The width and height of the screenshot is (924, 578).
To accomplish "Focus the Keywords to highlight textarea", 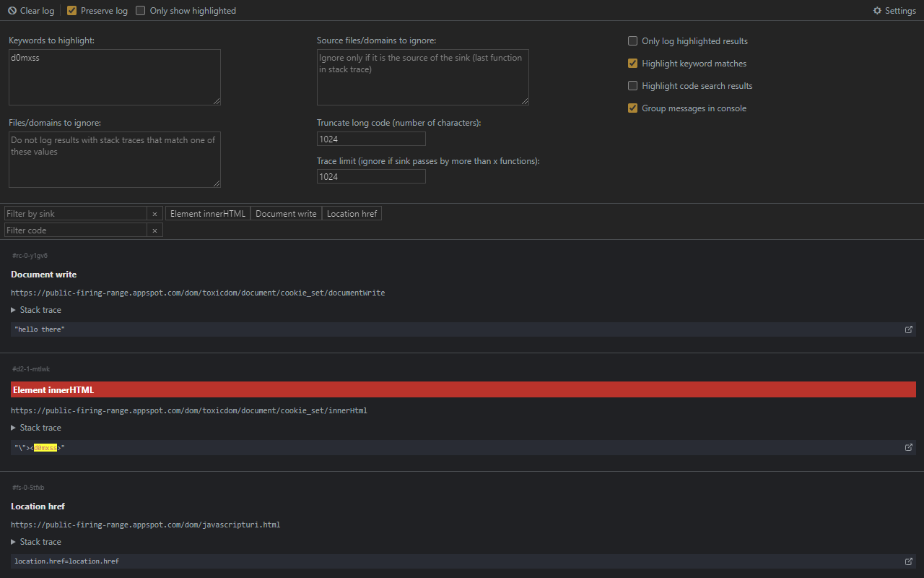I will pyautogui.click(x=115, y=77).
